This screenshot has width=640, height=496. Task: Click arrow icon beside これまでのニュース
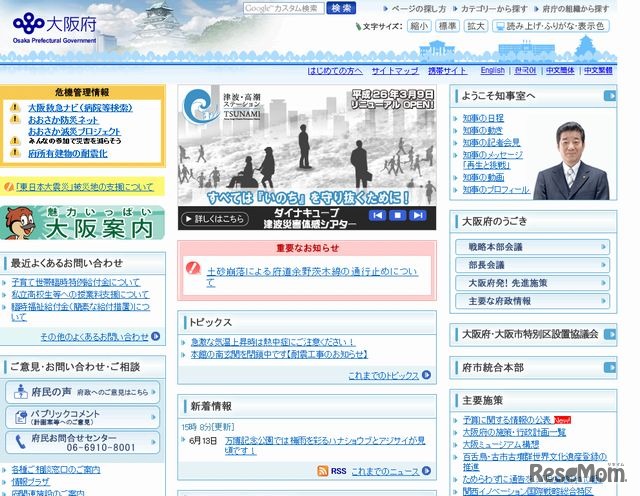pos(427,471)
